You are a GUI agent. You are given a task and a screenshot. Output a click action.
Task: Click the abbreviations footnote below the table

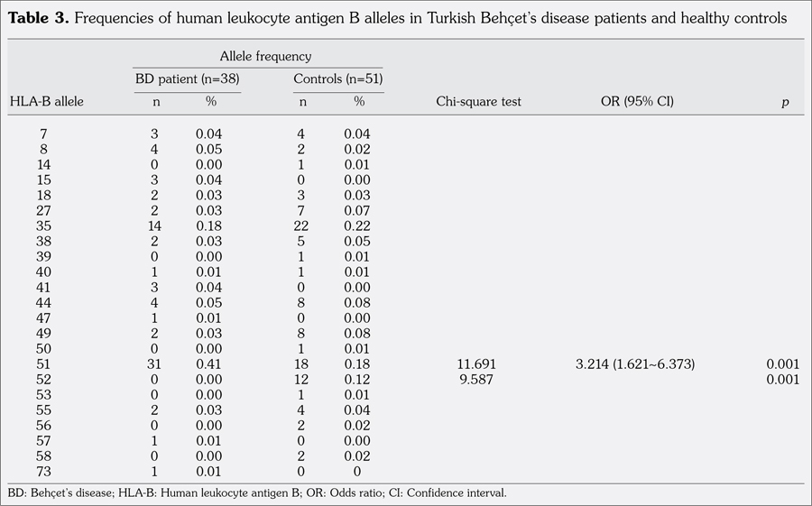coord(257,493)
